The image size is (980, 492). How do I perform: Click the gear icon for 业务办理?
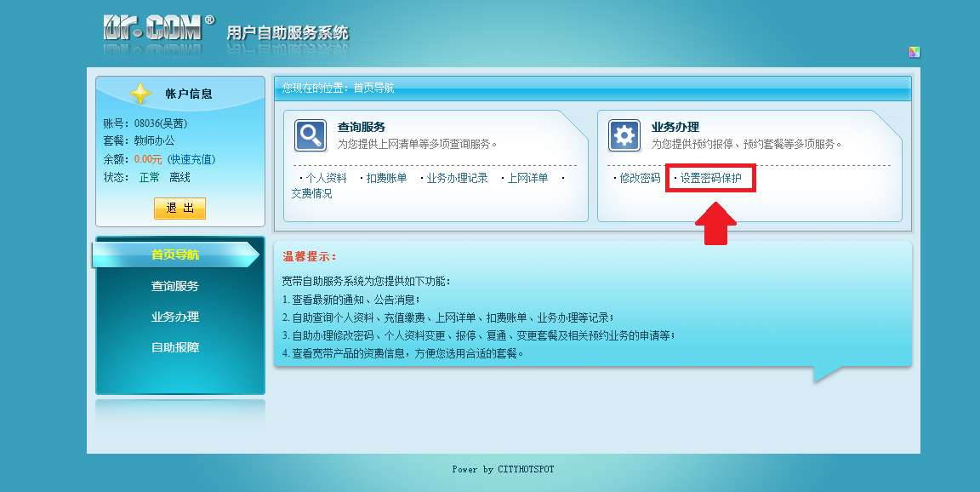tap(624, 135)
